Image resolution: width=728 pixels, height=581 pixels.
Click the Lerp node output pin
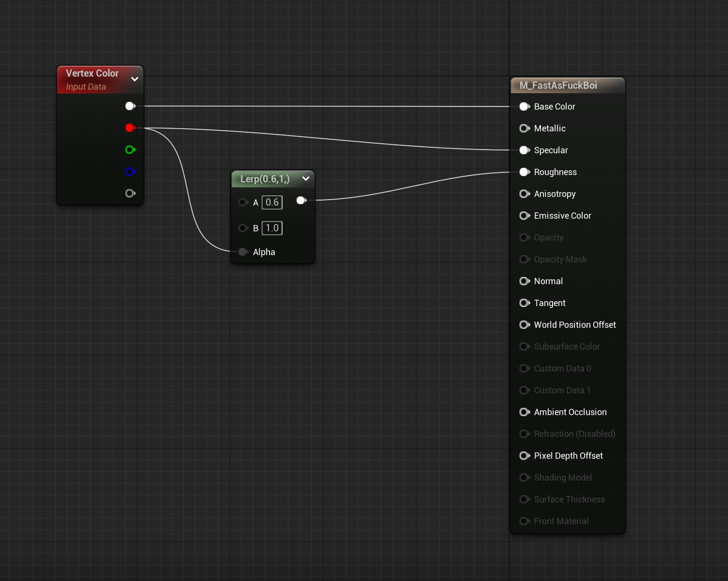(x=301, y=200)
